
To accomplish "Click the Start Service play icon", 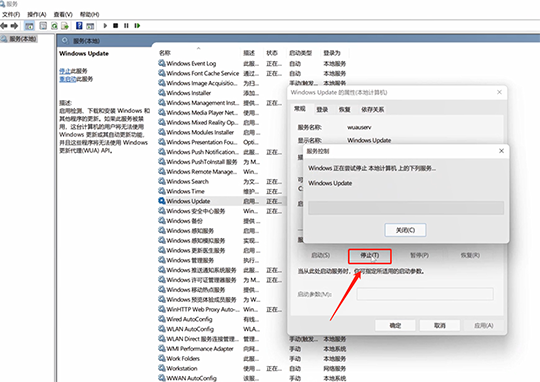I will (105, 25).
